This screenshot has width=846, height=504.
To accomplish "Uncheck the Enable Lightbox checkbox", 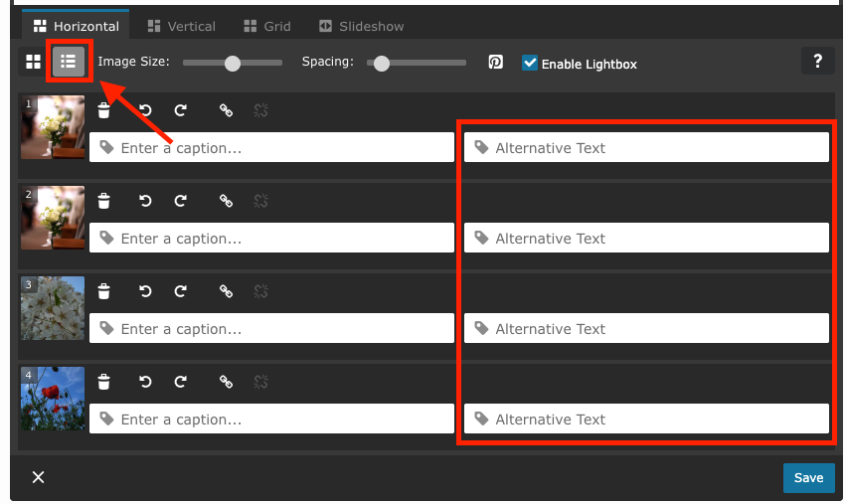I will click(530, 64).
